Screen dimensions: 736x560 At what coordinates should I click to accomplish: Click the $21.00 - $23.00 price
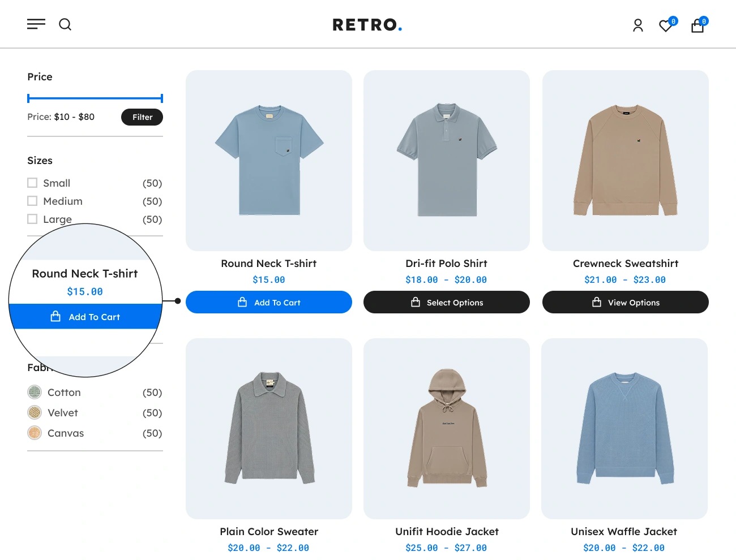pyautogui.click(x=625, y=280)
